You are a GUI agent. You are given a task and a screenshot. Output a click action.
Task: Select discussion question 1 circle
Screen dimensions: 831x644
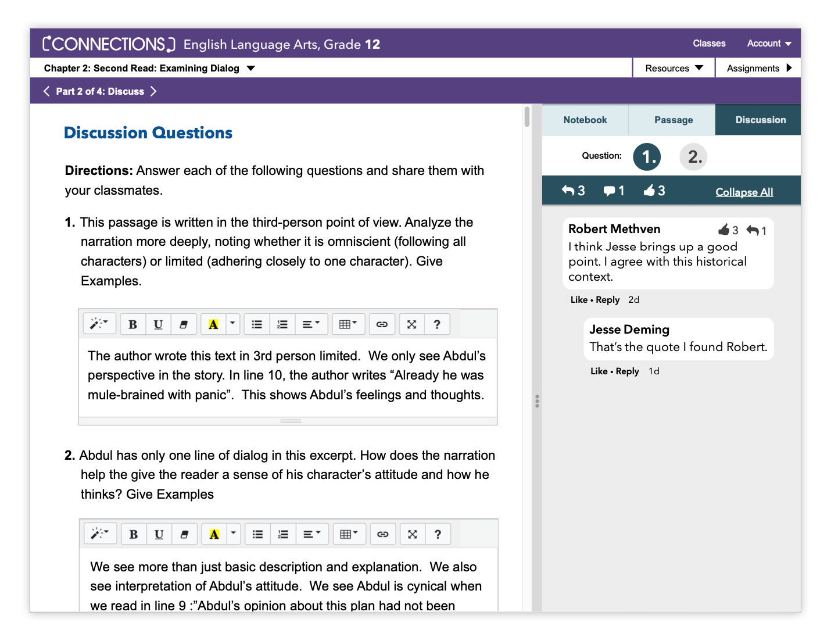[647, 156]
